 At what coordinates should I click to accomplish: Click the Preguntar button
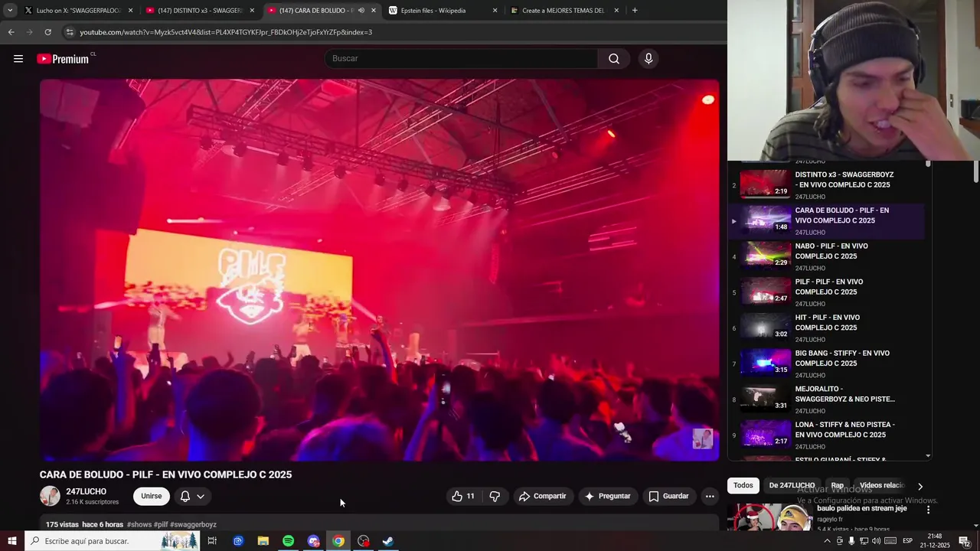click(x=608, y=496)
